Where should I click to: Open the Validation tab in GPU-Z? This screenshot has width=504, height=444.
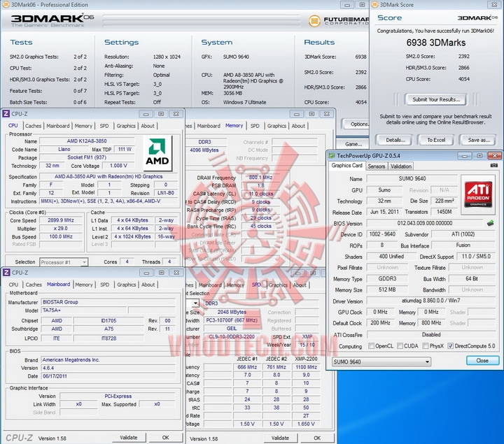click(x=401, y=166)
